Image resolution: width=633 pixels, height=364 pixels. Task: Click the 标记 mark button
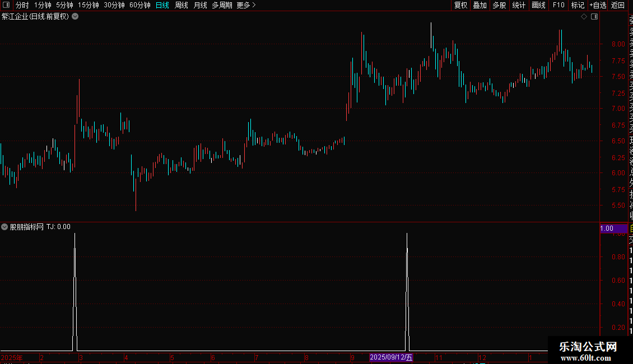click(578, 5)
